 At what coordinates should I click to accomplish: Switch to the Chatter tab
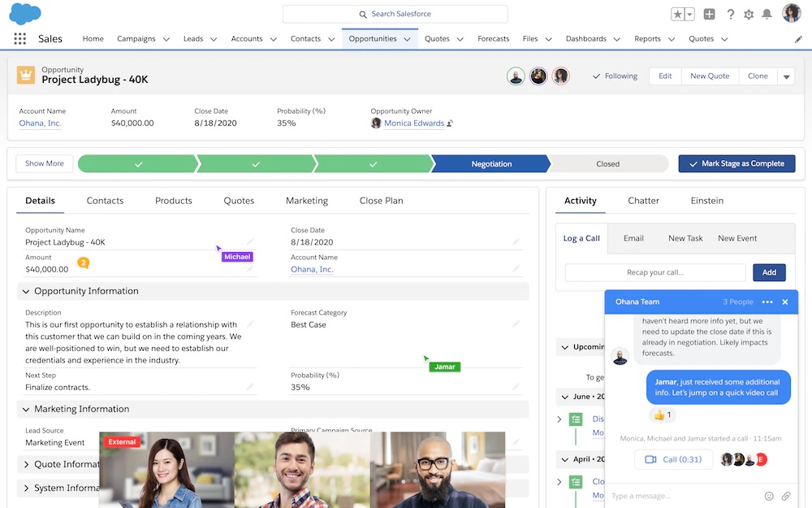coord(642,200)
